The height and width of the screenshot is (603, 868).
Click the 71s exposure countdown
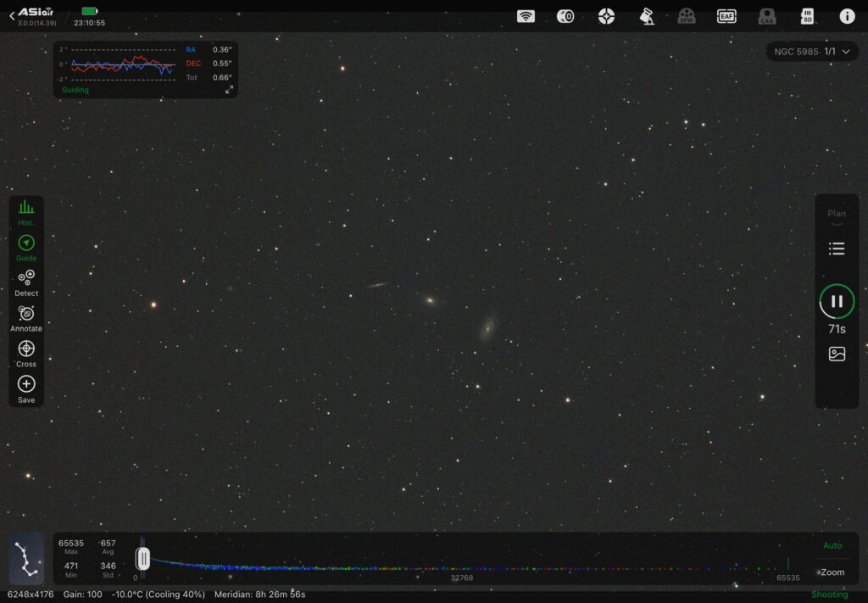click(837, 329)
